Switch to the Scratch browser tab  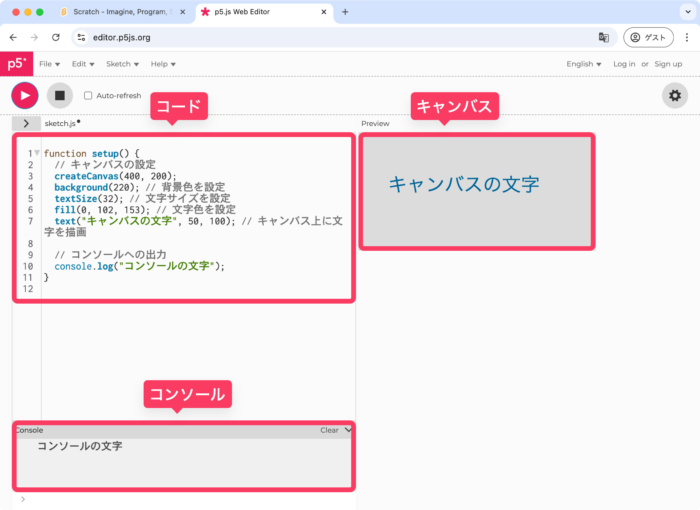pos(120,12)
